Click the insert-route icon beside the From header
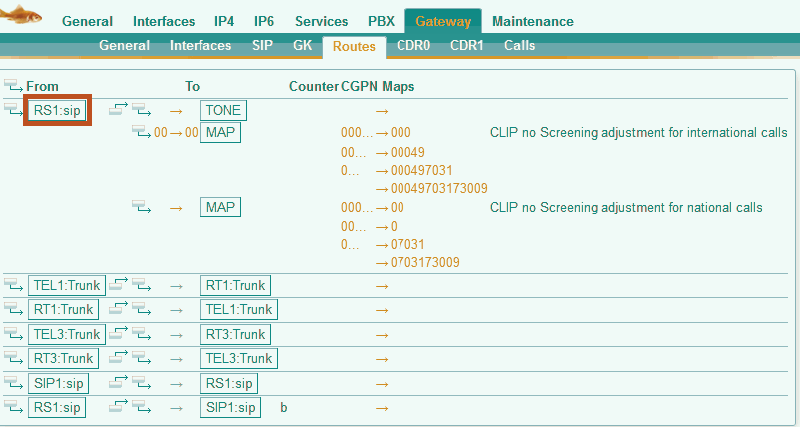The image size is (800, 427). (x=13, y=86)
